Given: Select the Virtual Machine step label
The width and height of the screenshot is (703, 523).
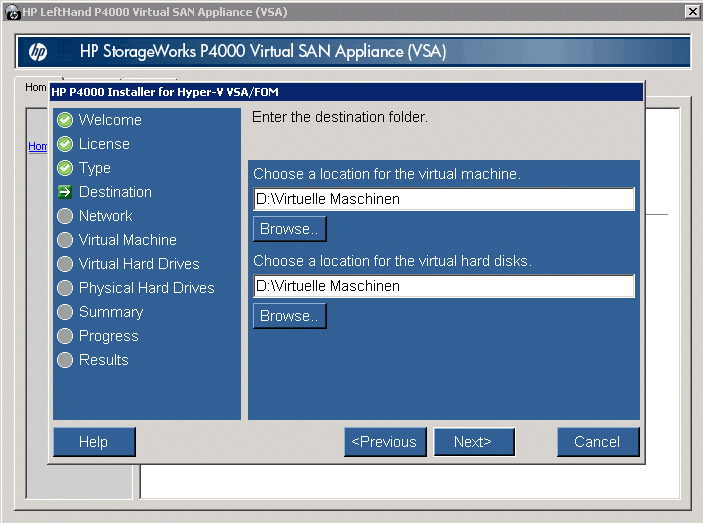Looking at the screenshot, I should pos(128,240).
